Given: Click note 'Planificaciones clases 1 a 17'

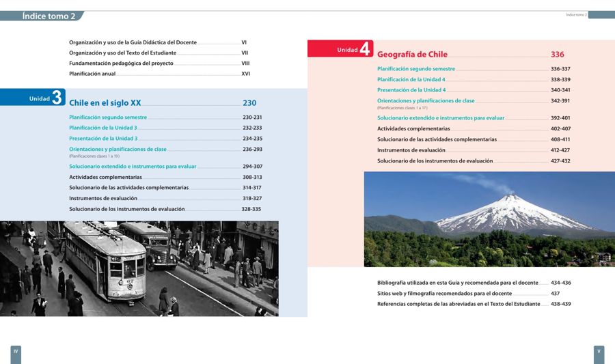Looking at the screenshot, I should (402, 108).
